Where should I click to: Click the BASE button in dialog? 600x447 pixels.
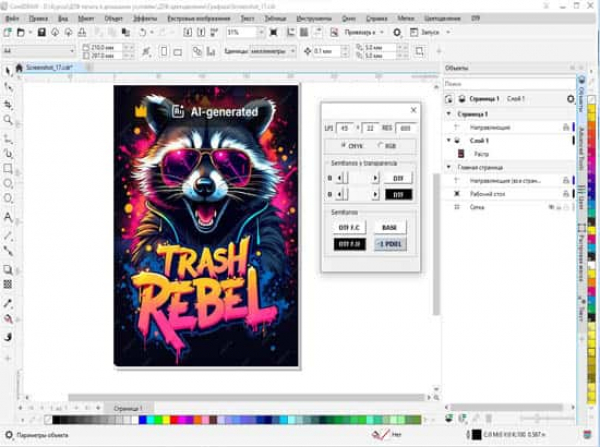390,227
